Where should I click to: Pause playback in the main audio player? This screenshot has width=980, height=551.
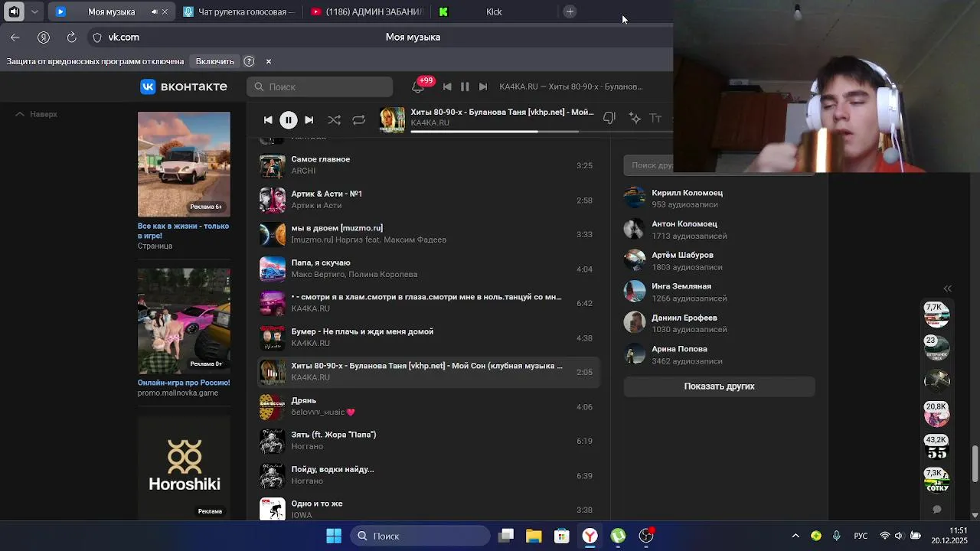(x=288, y=119)
